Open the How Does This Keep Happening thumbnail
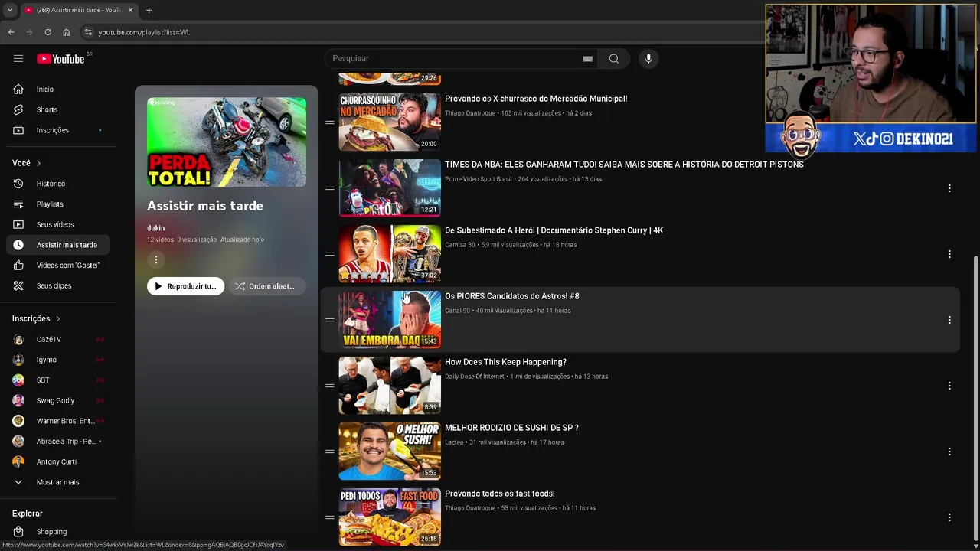The height and width of the screenshot is (551, 980). (x=390, y=386)
